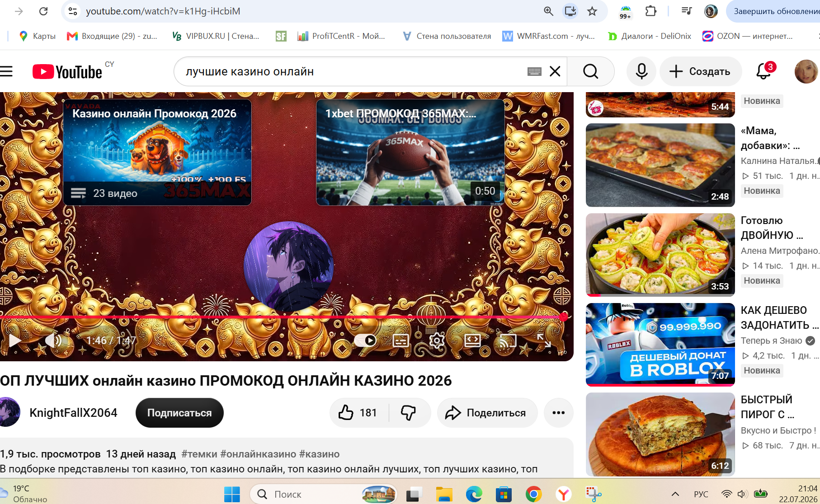
Task: Open the 1xbet ПРОМОКОД 365MAX end-screen video
Action: point(410,153)
